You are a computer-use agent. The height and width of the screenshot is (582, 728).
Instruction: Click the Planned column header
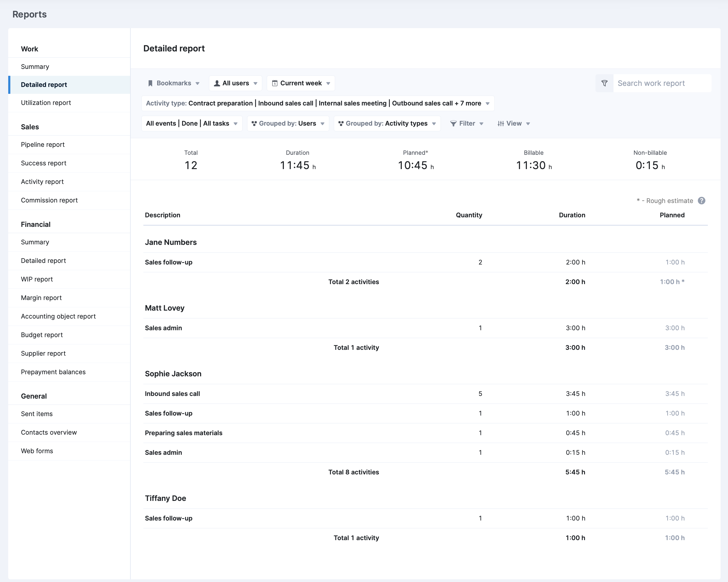pos(672,215)
